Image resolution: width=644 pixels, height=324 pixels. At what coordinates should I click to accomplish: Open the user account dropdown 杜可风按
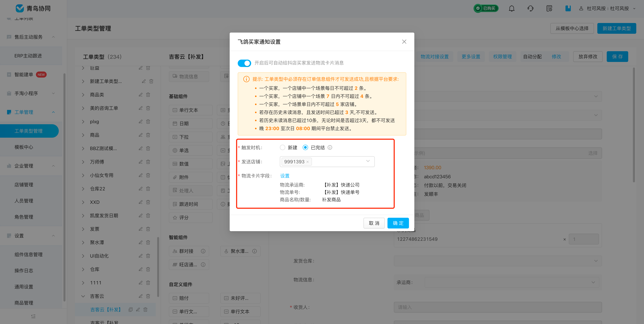tap(608, 9)
